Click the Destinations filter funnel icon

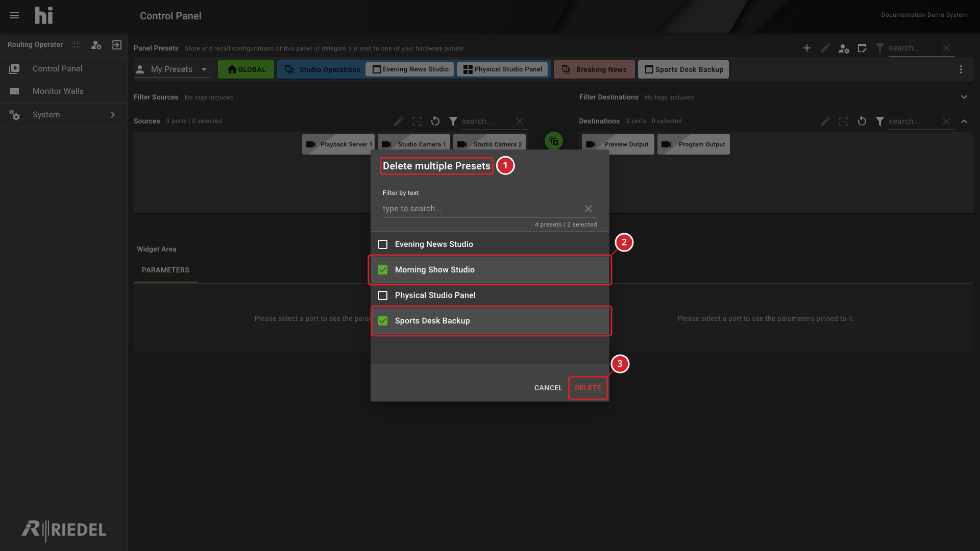(x=880, y=121)
